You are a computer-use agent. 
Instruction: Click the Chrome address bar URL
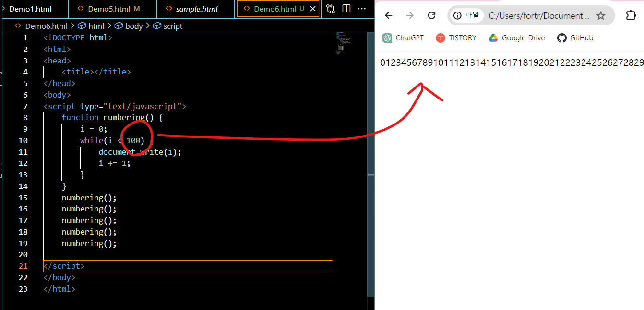(x=538, y=15)
